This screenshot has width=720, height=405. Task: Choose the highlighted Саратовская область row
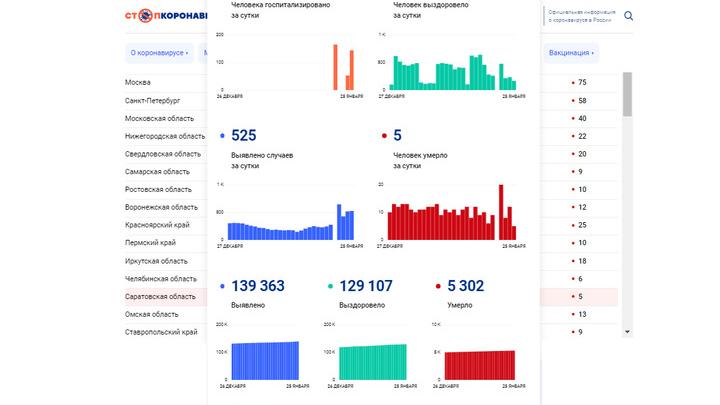[x=160, y=297]
